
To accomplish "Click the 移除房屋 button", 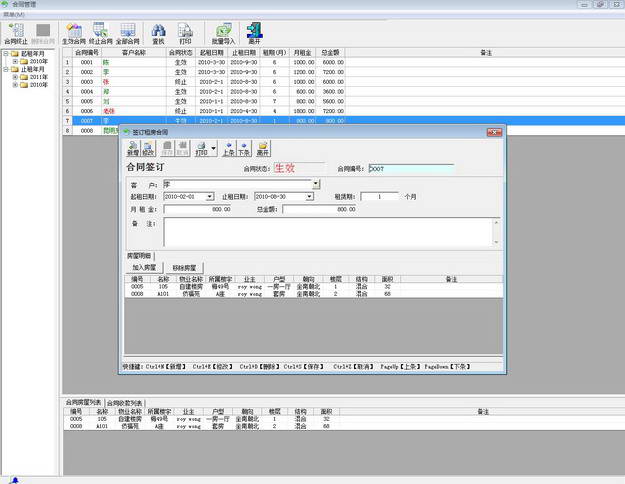I will [x=185, y=267].
